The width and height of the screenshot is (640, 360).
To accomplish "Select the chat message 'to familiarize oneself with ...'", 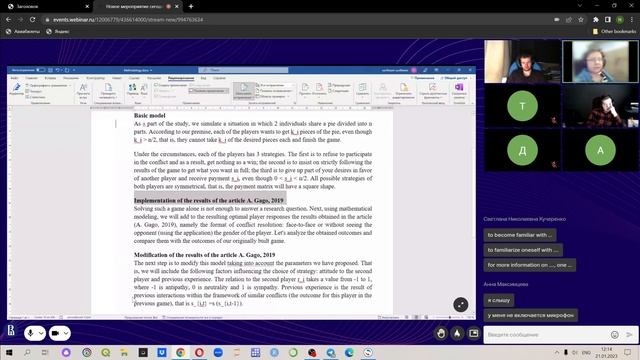I will click(523, 250).
